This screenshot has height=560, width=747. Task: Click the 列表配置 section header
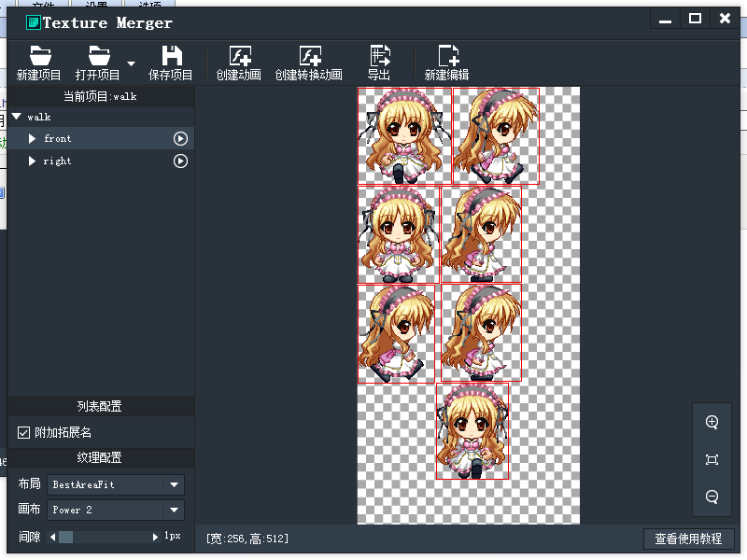99,406
